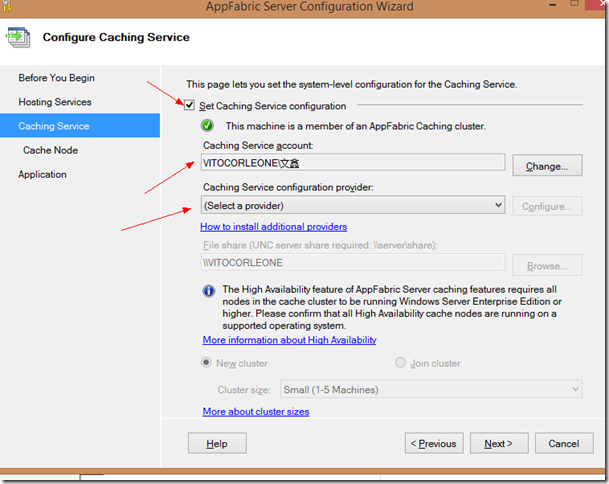Click the Configure Caching Service heading

click(116, 37)
